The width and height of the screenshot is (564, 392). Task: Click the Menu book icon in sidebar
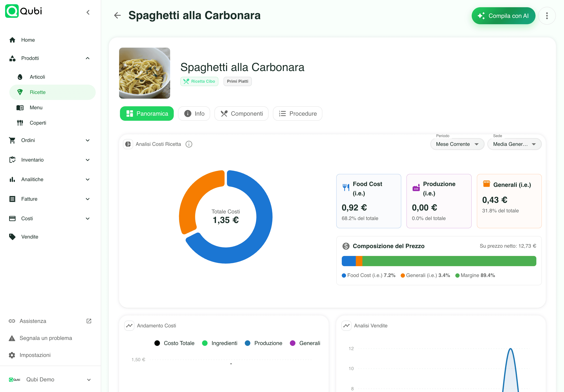(20, 107)
